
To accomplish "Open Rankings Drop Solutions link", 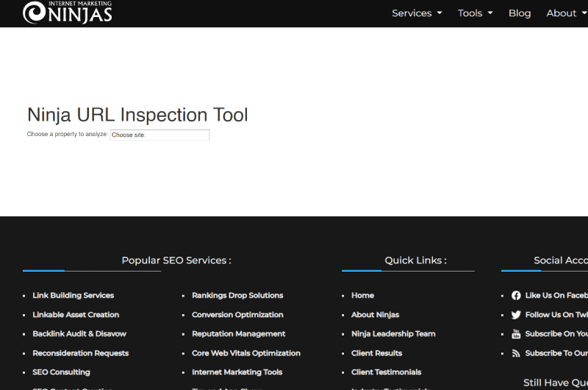I will coord(237,295).
